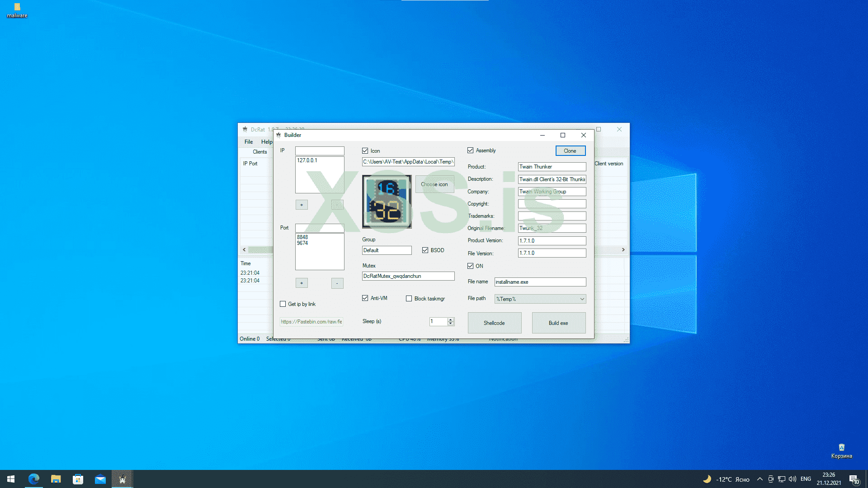Open the notification center icon
This screenshot has height=488, width=868.
[854, 479]
